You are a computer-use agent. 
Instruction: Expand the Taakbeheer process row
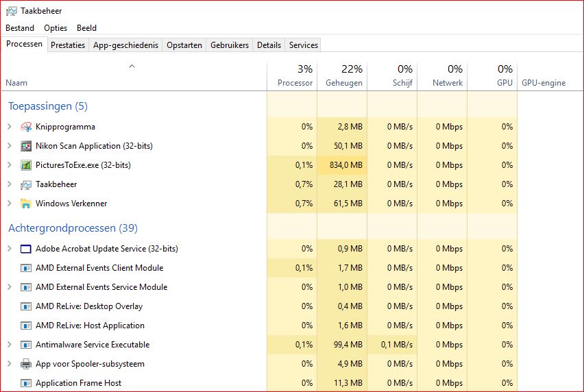point(10,184)
